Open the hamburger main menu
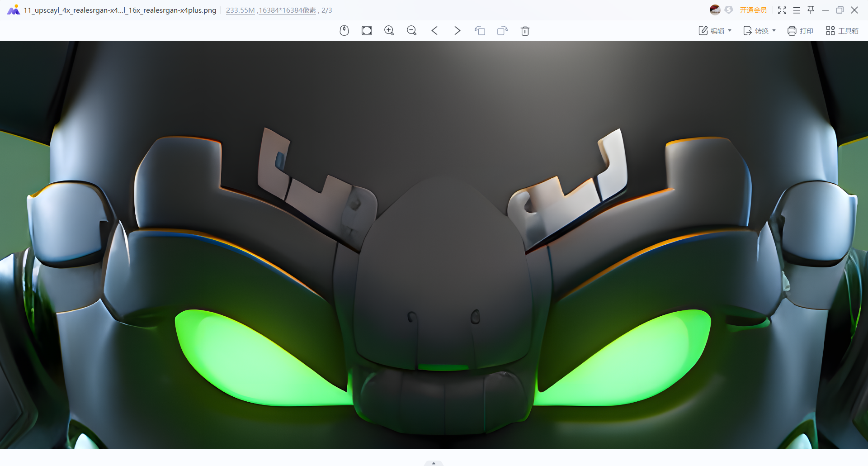 pyautogui.click(x=797, y=10)
